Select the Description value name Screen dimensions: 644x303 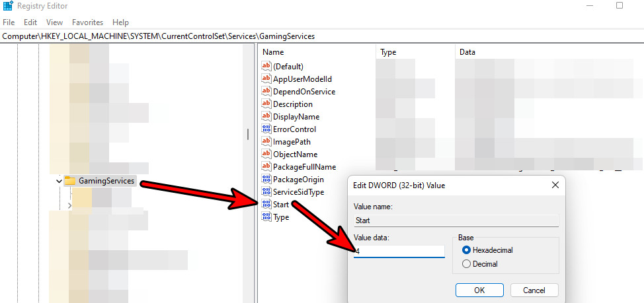pyautogui.click(x=293, y=104)
